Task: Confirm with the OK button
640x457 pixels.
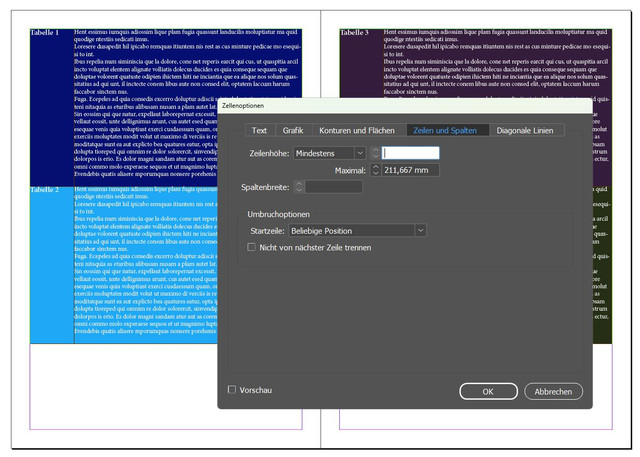Action: coord(489,392)
